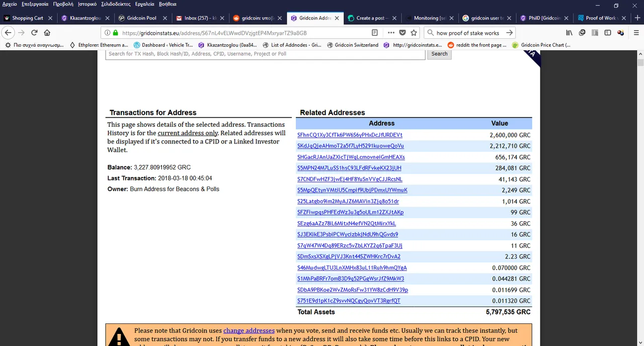Open address SJ3EKikE3PsbiPCWycizbkjNdU9hQGvds9
The width and height of the screenshot is (644, 346).
pos(348,234)
